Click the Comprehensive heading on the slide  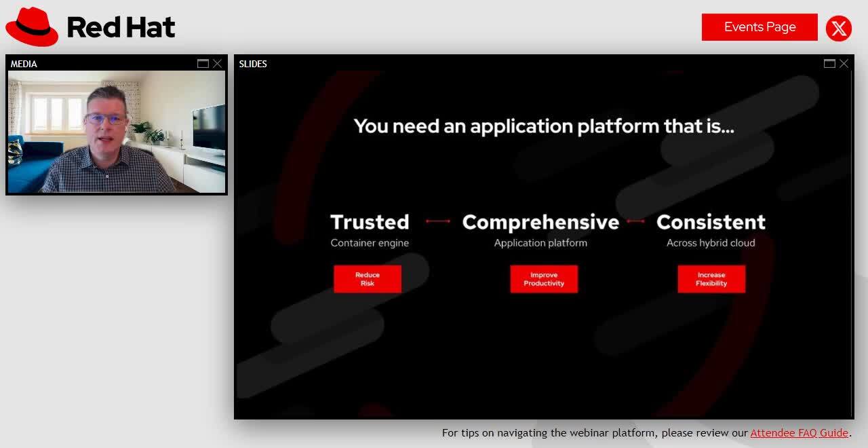pos(540,222)
